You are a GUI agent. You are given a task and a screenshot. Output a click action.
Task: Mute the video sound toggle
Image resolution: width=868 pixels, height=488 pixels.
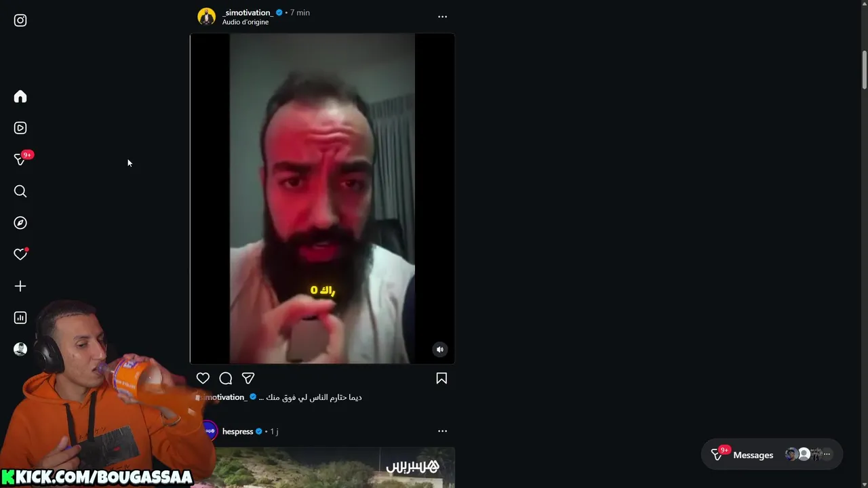pyautogui.click(x=440, y=350)
